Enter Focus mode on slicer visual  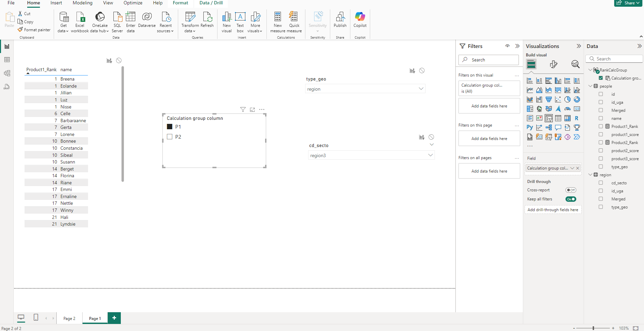point(252,109)
